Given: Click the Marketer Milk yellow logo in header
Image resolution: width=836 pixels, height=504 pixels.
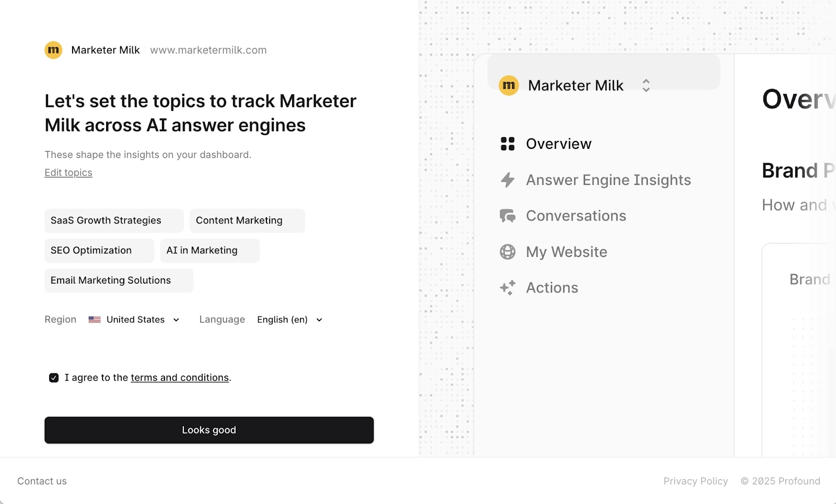Looking at the screenshot, I should click(53, 50).
